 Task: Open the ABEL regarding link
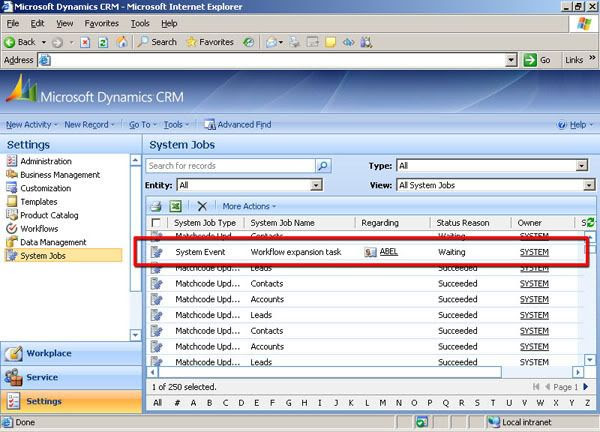[388, 252]
